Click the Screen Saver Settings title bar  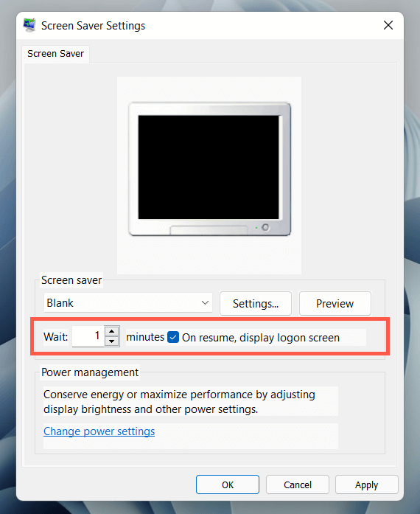[210, 25]
